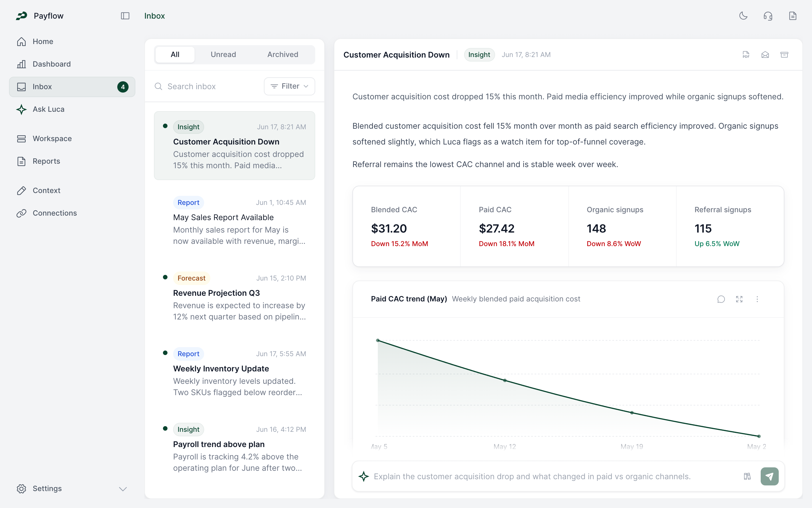The image size is (812, 508).
Task: Click the Luca sparkle icon in prompt box
Action: pyautogui.click(x=364, y=476)
